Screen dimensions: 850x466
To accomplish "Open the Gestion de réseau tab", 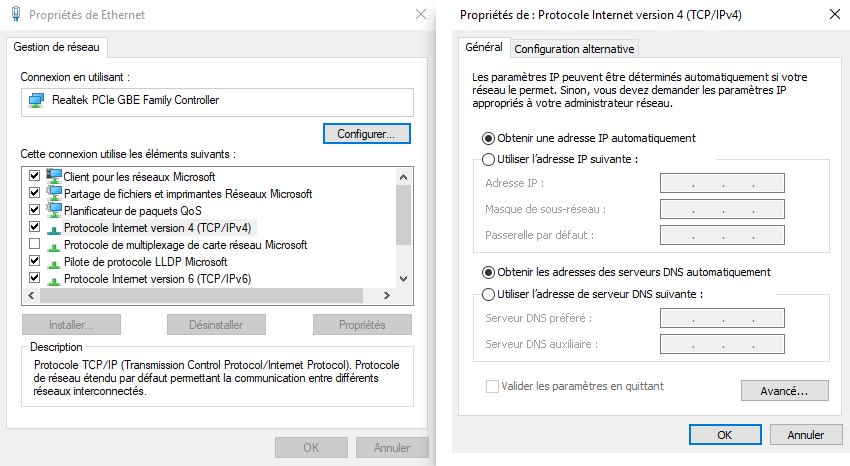I will tap(57, 47).
